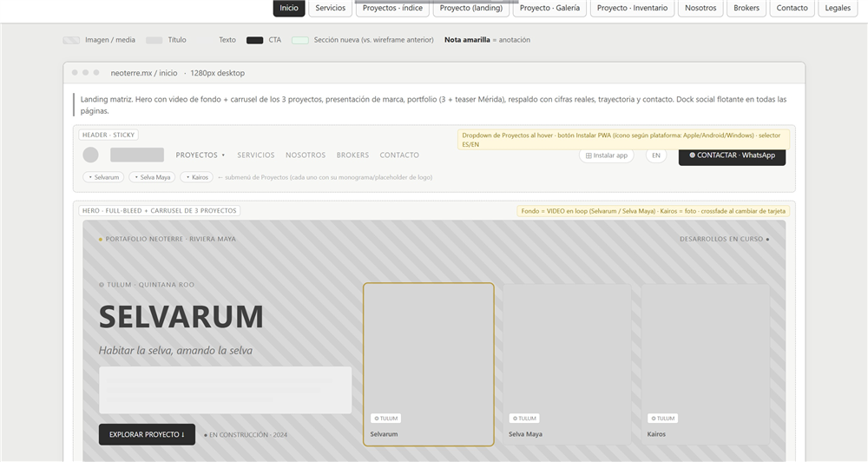Click the 'HEADER · STICKY' section label
The height and width of the screenshot is (462, 868).
(x=108, y=135)
